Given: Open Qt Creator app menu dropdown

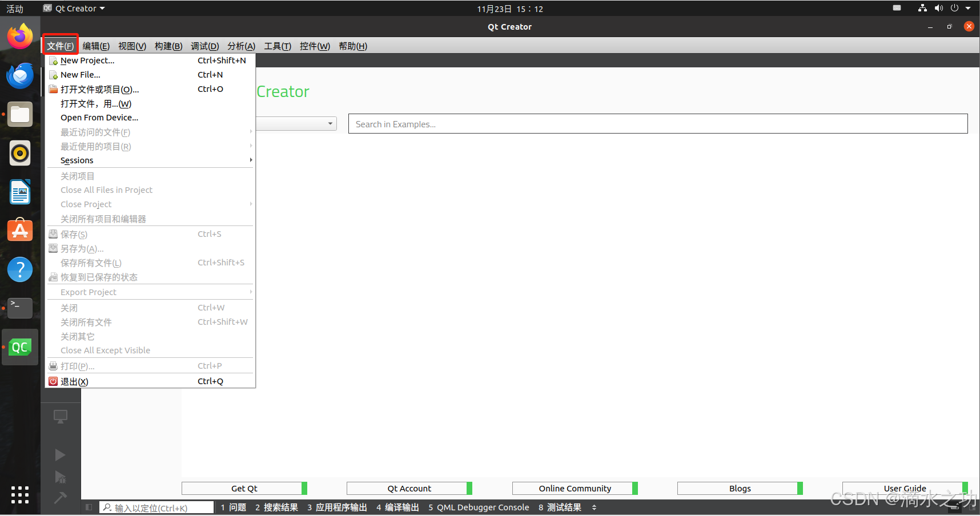Looking at the screenshot, I should (x=74, y=9).
